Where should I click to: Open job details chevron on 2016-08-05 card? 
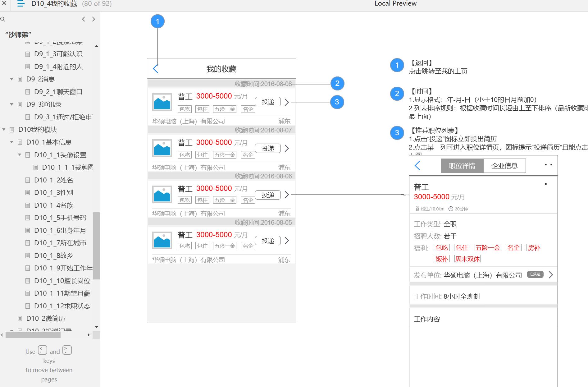click(x=287, y=241)
